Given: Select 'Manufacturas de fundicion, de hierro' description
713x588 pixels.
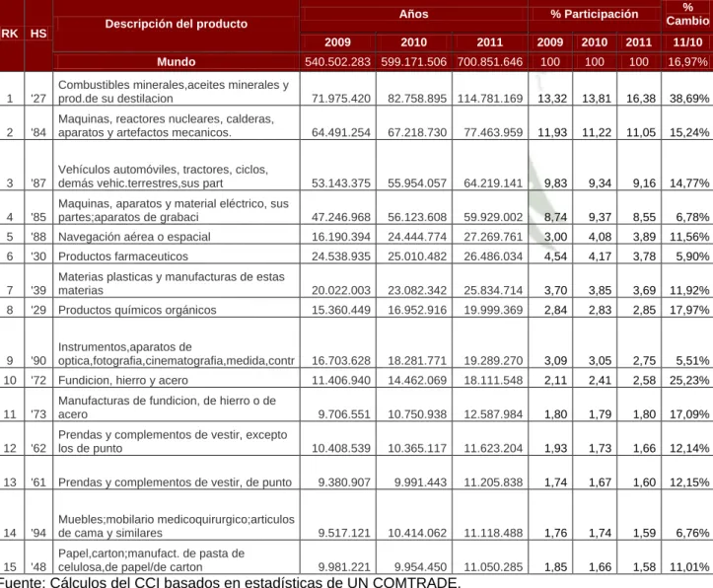Looking at the screenshot, I should [167, 407].
